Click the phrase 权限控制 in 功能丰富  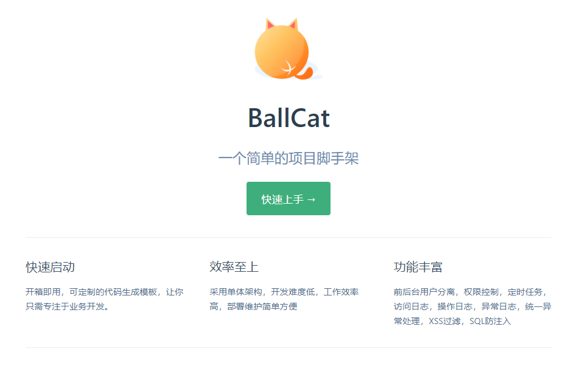tap(481, 292)
